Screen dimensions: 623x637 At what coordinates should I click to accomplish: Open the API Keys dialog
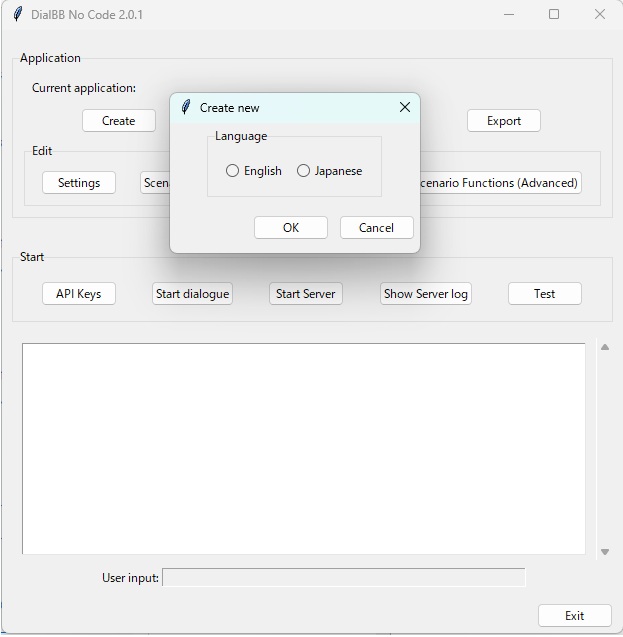[x=79, y=294]
